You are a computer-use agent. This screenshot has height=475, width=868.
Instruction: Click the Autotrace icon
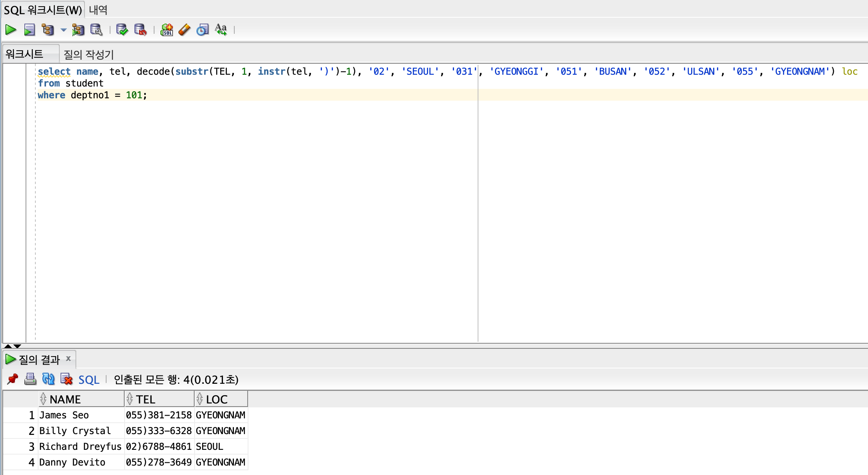click(x=78, y=29)
